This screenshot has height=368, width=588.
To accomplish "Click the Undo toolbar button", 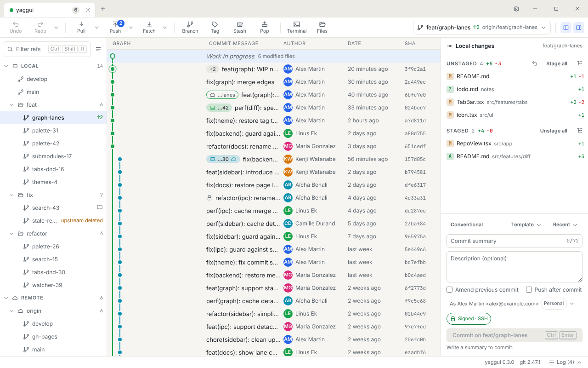I will pos(16,28).
